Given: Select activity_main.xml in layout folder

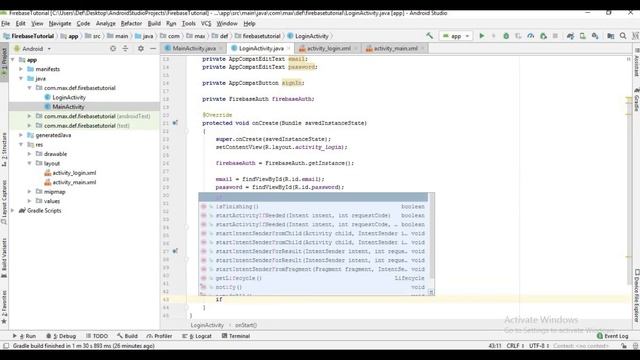Looking at the screenshot, I should pyautogui.click(x=74, y=182).
